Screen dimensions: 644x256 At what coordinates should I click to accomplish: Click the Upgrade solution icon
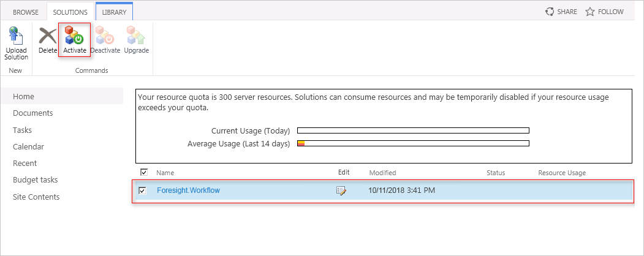click(x=136, y=36)
